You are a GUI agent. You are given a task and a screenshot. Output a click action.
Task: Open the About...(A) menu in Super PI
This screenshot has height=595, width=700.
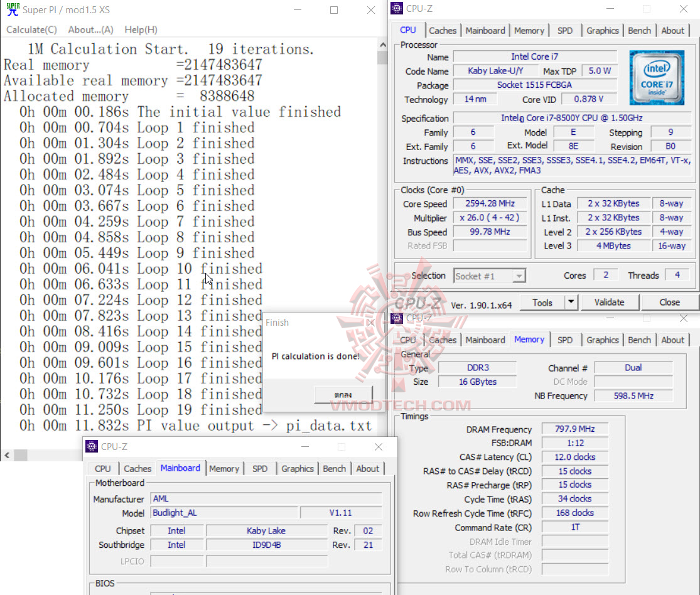pos(90,30)
